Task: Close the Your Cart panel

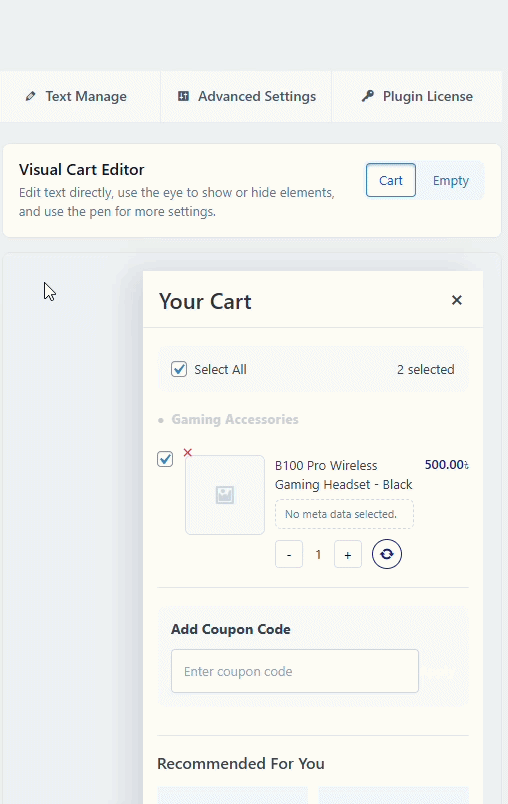Action: pyautogui.click(x=456, y=300)
